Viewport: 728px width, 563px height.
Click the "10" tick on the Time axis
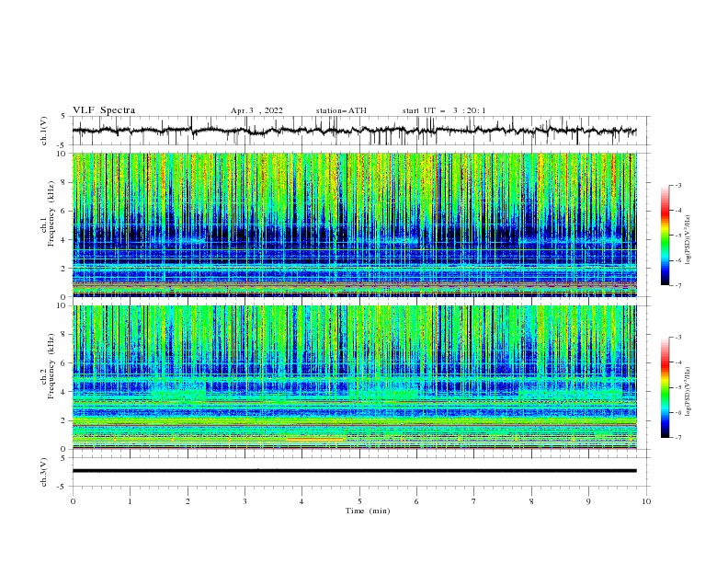(646, 501)
